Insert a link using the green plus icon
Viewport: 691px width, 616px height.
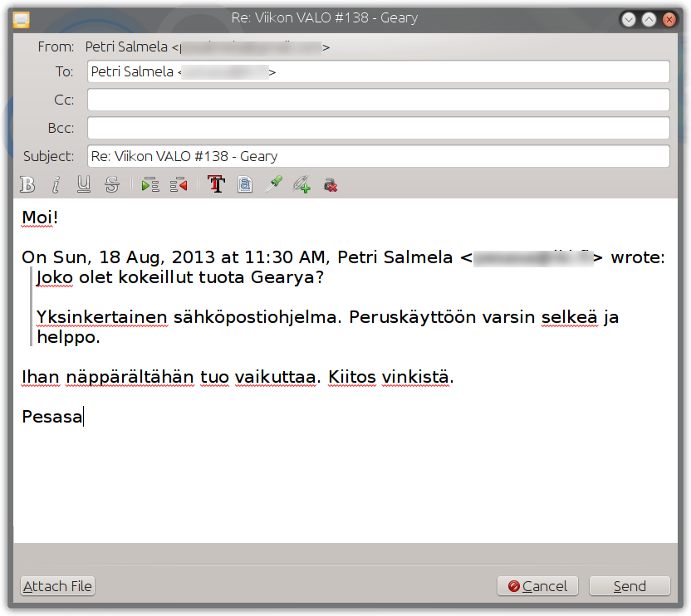(x=301, y=184)
